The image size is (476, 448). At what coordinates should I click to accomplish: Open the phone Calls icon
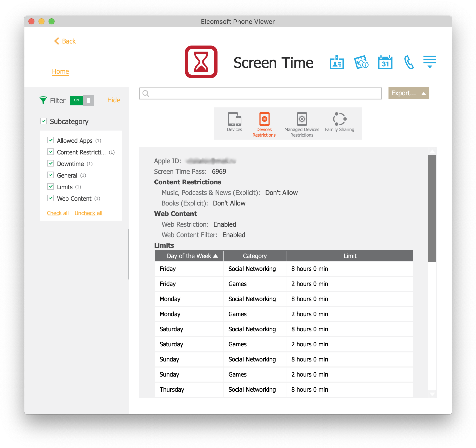coord(409,62)
